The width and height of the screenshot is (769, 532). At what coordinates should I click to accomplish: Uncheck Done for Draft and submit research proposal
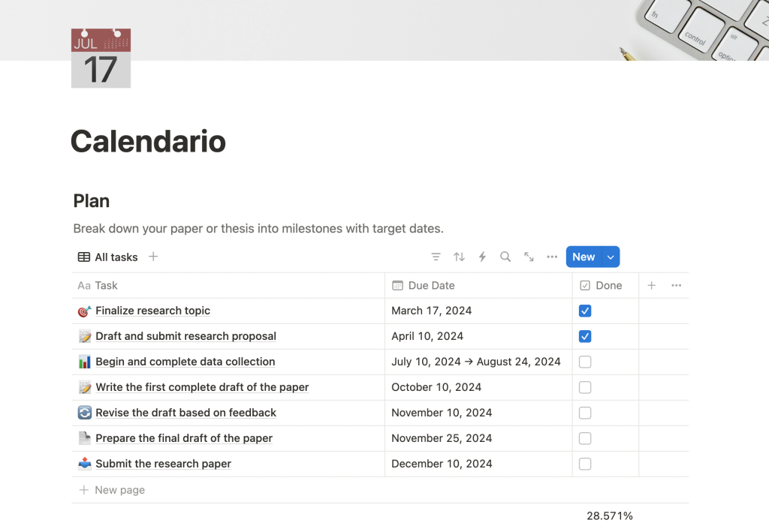[x=585, y=336]
